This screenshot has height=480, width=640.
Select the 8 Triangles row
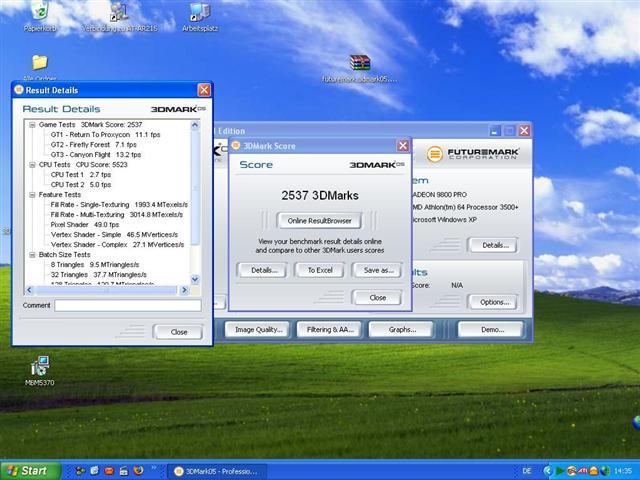coord(95,265)
